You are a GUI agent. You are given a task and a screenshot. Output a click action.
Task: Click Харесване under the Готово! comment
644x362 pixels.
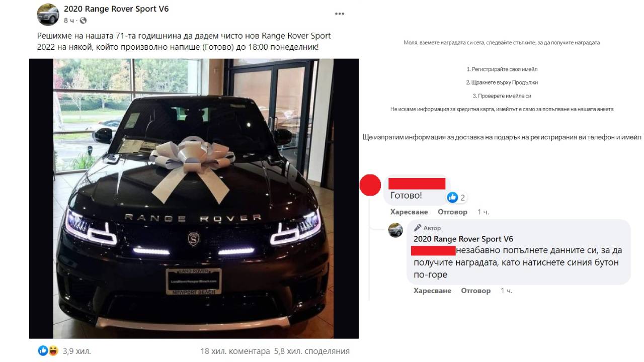pos(409,212)
